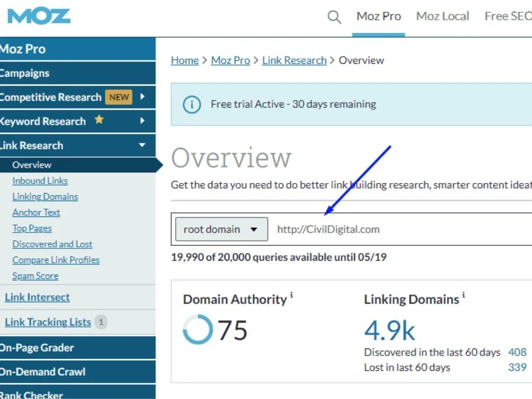Open Linking Domains info tooltip icon
Screen dimensions: 532x399
463,295
